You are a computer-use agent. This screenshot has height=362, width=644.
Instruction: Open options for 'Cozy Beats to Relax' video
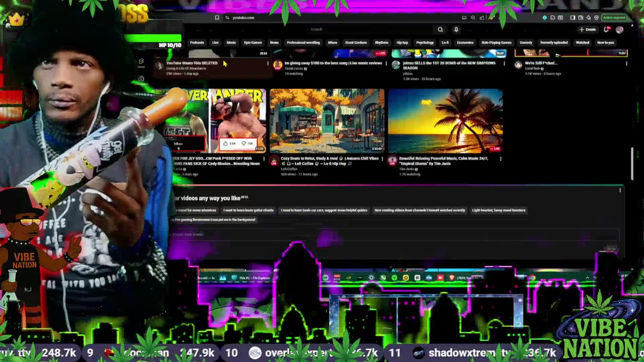click(x=382, y=159)
